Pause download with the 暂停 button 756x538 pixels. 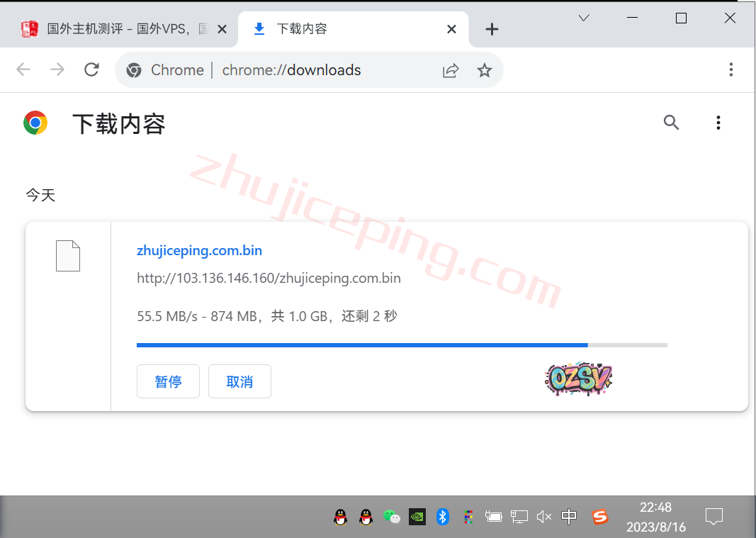tap(168, 381)
